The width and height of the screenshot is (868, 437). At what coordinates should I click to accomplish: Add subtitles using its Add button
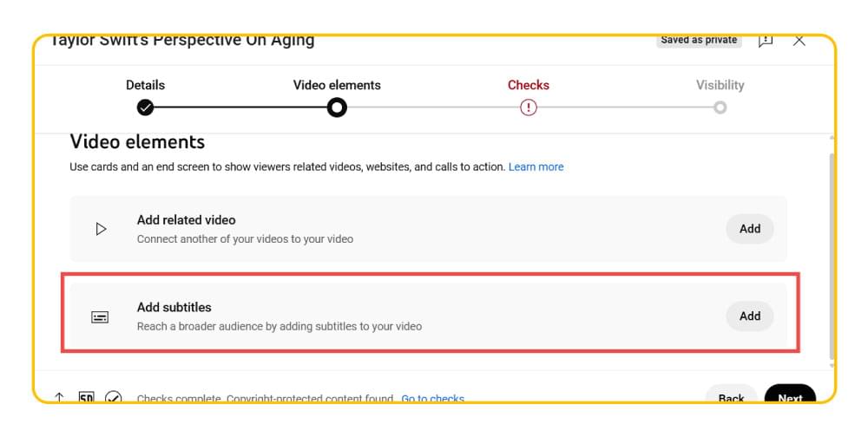tap(750, 316)
